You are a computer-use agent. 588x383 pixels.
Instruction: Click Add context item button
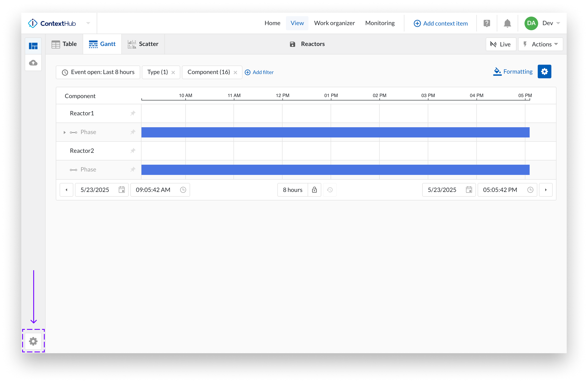point(441,23)
